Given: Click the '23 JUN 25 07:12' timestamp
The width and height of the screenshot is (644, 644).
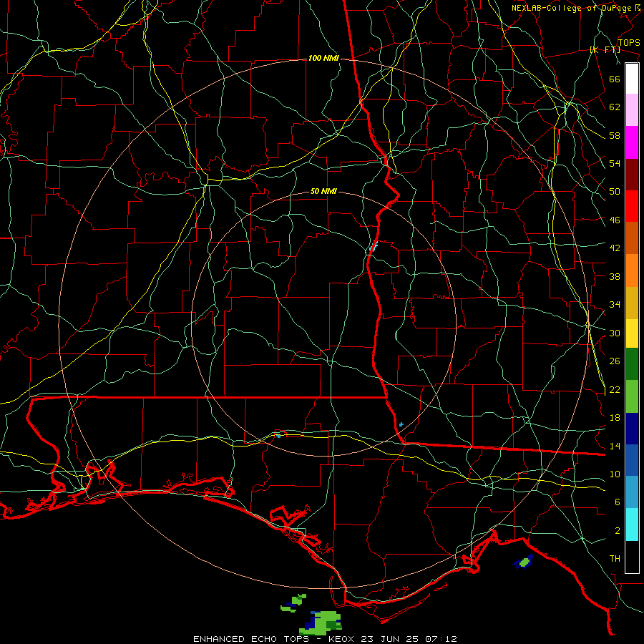Looking at the screenshot, I should 409,639.
